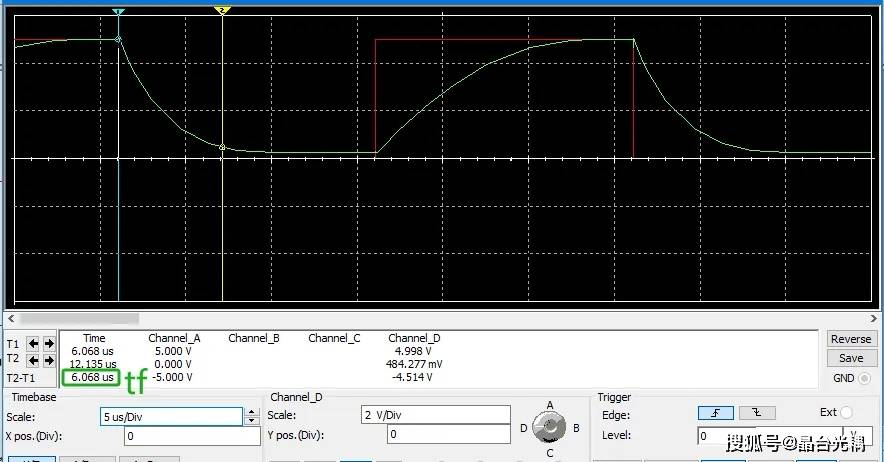The image size is (884, 462).
Task: Move cursor T2 left with arrow
Action: [x=35, y=360]
